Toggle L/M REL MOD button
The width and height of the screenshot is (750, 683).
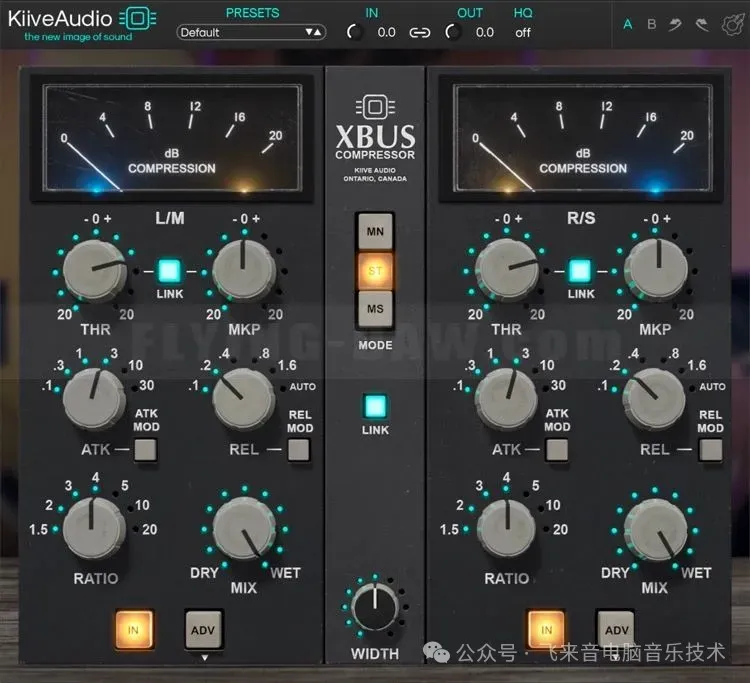(298, 450)
